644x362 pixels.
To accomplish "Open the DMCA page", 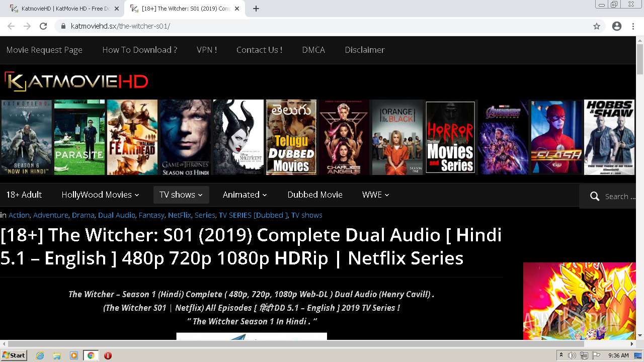I will tap(313, 50).
